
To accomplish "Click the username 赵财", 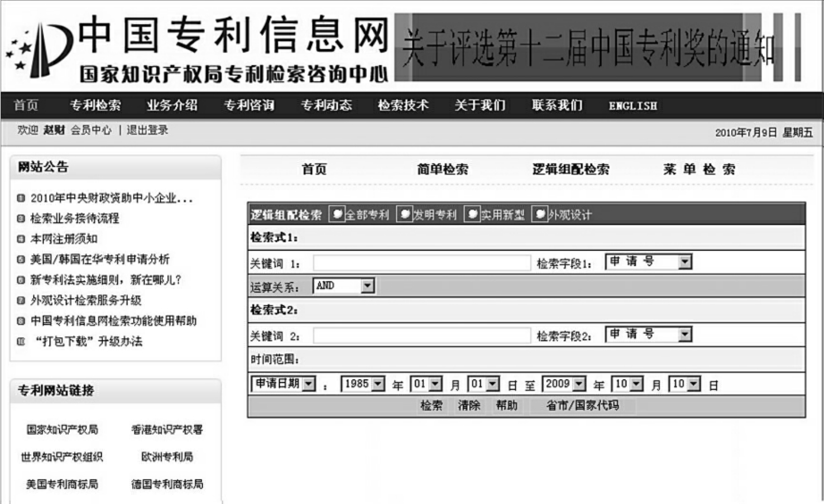I will coord(54,130).
